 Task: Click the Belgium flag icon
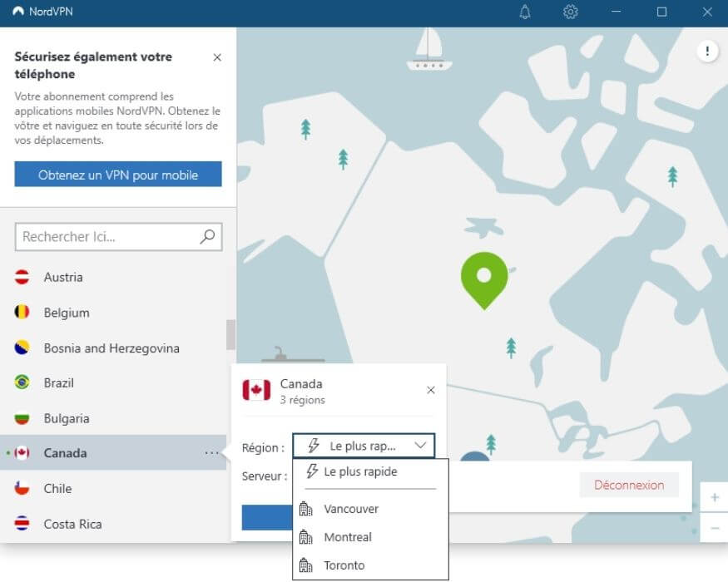pos(22,312)
